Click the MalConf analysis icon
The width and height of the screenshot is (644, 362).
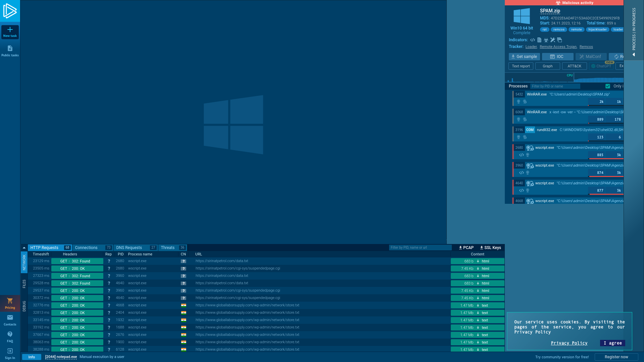590,57
